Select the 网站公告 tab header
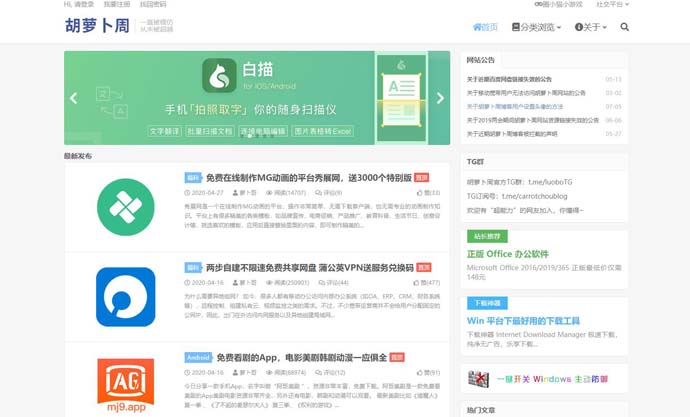 (481, 60)
